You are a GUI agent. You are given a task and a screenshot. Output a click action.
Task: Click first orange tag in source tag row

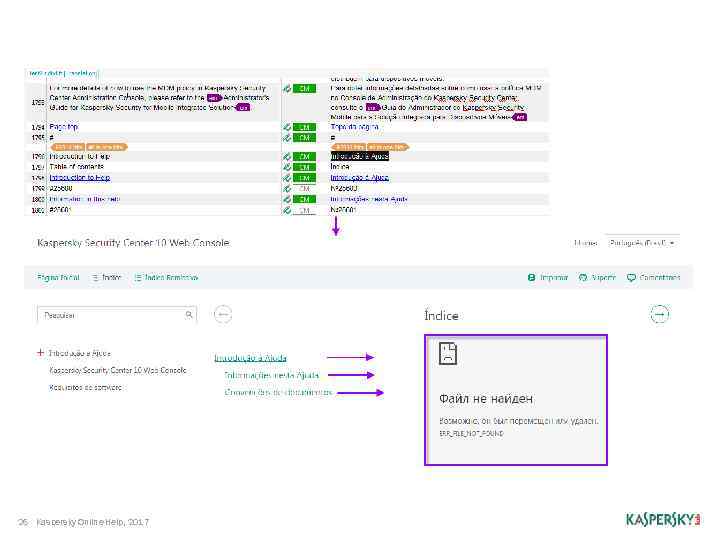click(x=68, y=147)
